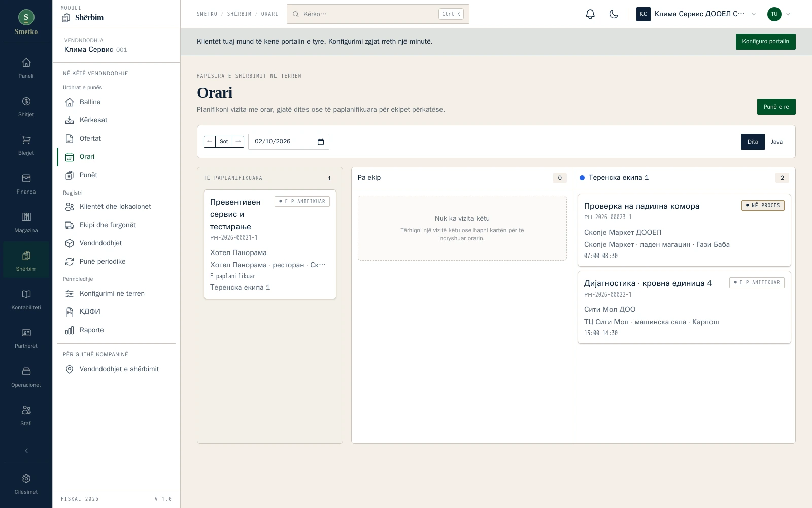Viewport: 812px width, 508px height.
Task: Open Magazina module
Action: tap(26, 223)
